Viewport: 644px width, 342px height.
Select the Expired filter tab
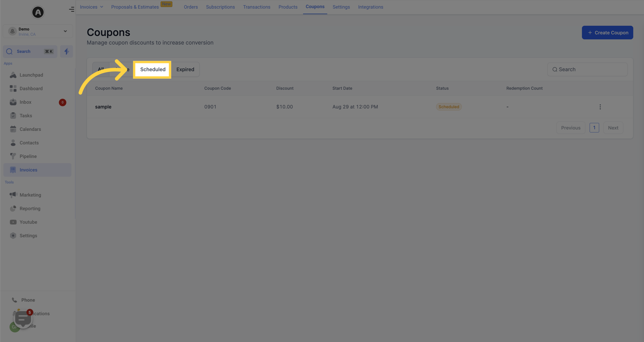pos(185,69)
